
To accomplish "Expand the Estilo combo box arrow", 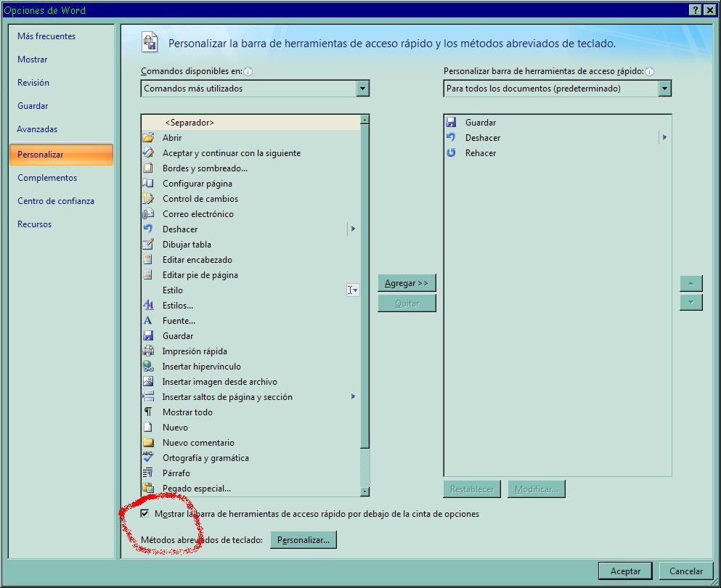I will click(x=353, y=290).
